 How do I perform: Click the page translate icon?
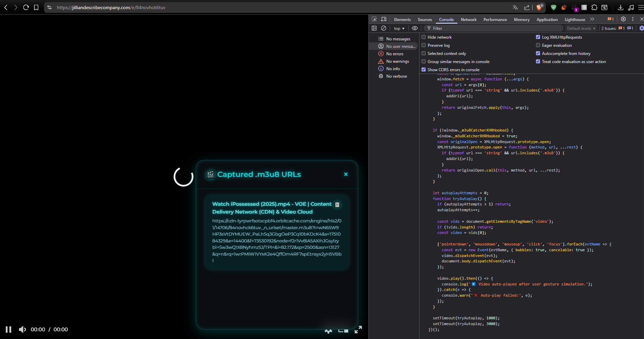[x=515, y=7]
